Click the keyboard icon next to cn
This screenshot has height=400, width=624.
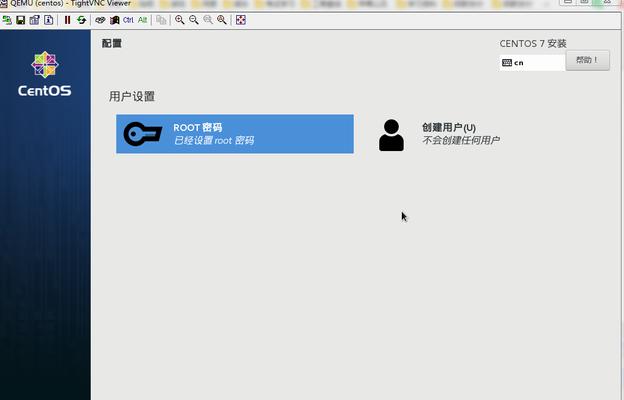pyautogui.click(x=507, y=62)
